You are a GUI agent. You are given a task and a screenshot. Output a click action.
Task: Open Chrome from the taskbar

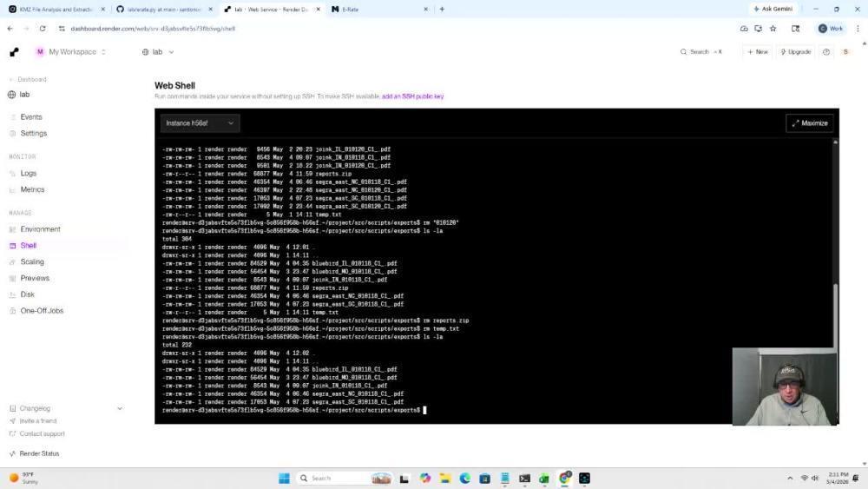click(x=565, y=479)
